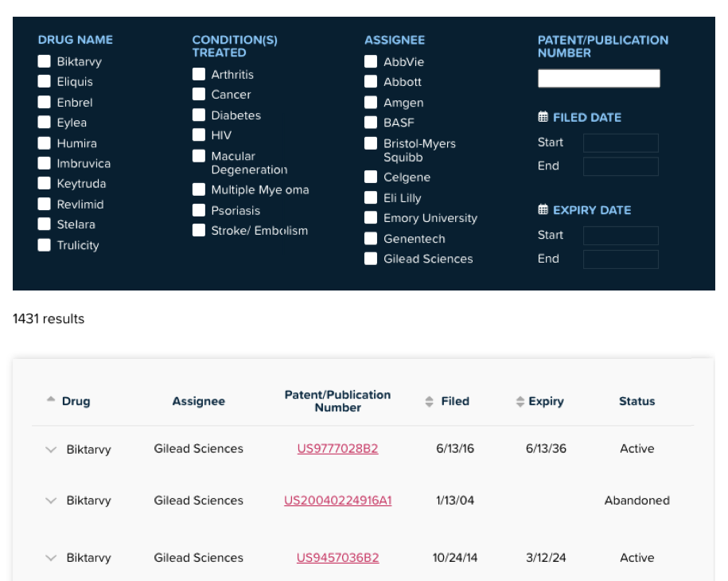Sort the table by the Drug column arrow

(51, 400)
